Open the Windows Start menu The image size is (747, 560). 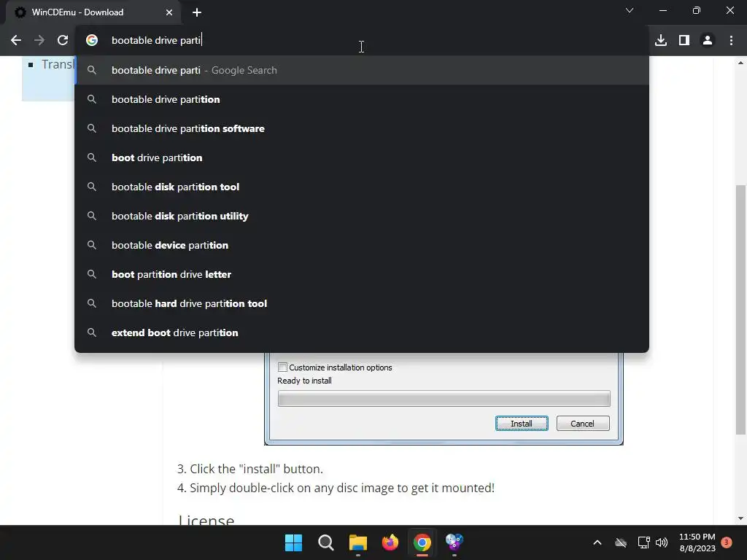pos(293,542)
